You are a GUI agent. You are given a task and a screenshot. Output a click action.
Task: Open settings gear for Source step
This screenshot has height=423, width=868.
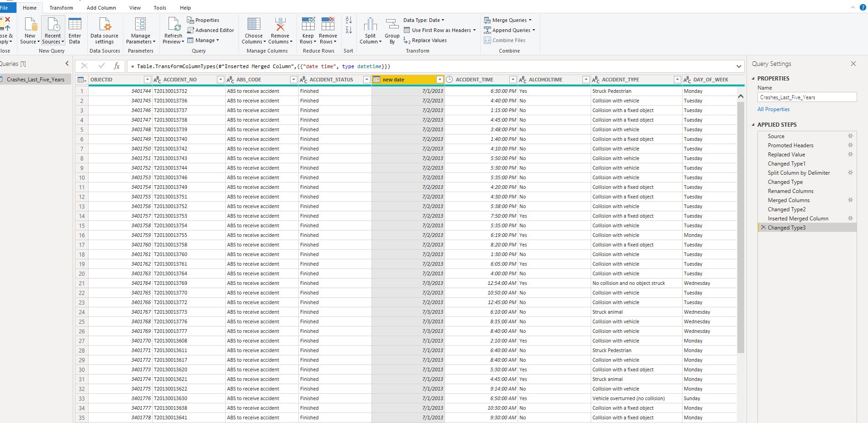tap(850, 136)
